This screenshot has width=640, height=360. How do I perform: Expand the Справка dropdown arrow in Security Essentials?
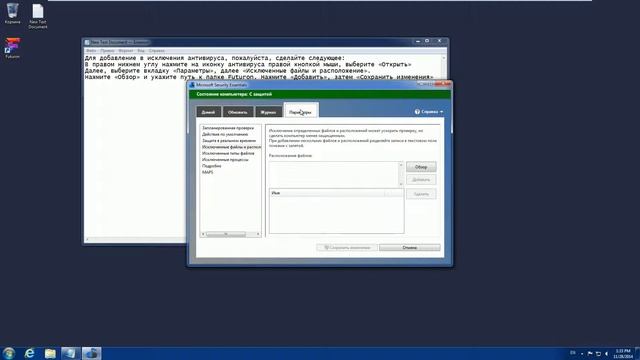[x=442, y=112]
